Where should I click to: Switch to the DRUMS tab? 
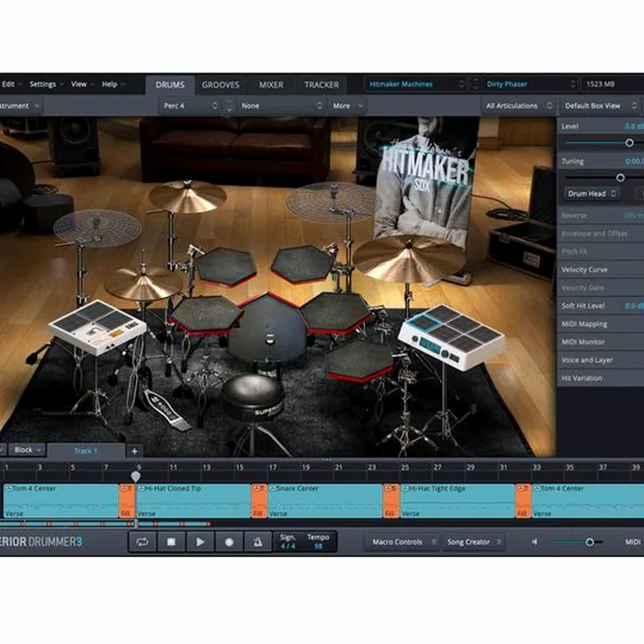tap(170, 85)
